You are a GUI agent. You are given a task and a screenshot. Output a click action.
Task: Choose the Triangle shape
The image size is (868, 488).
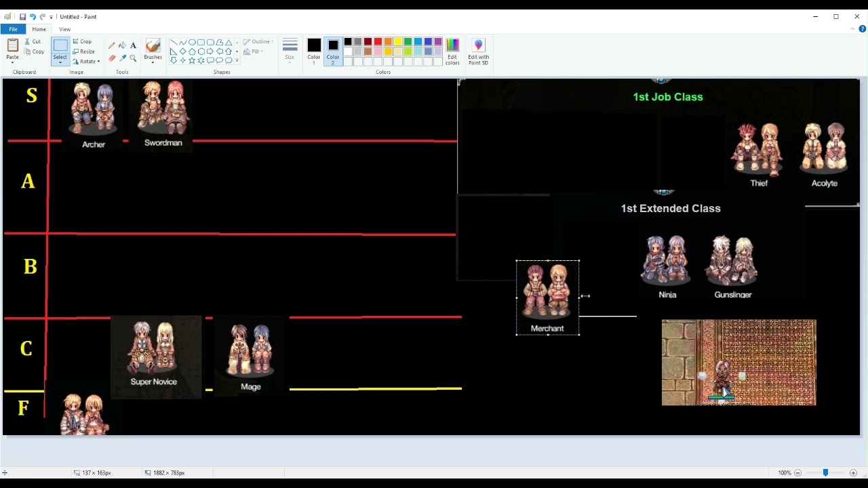coord(229,42)
